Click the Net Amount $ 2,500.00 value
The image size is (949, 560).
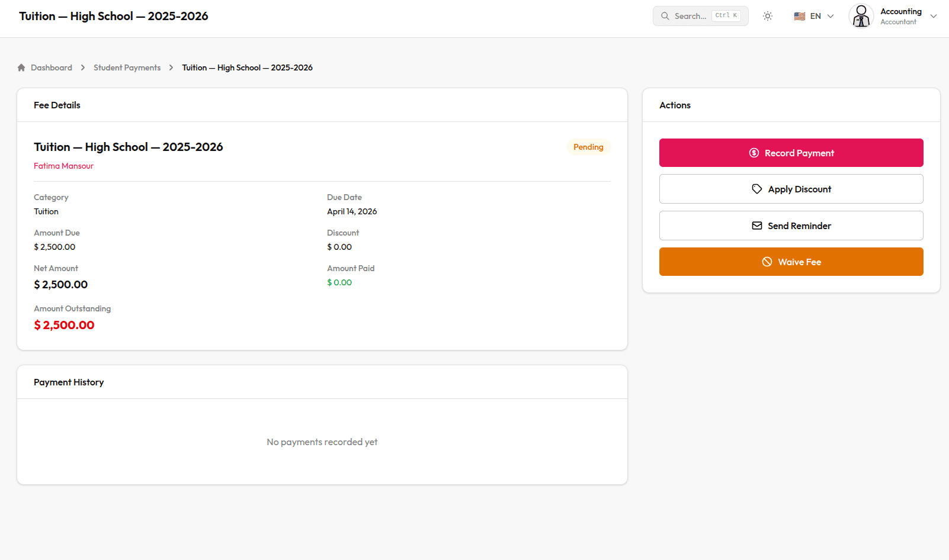pos(60,285)
